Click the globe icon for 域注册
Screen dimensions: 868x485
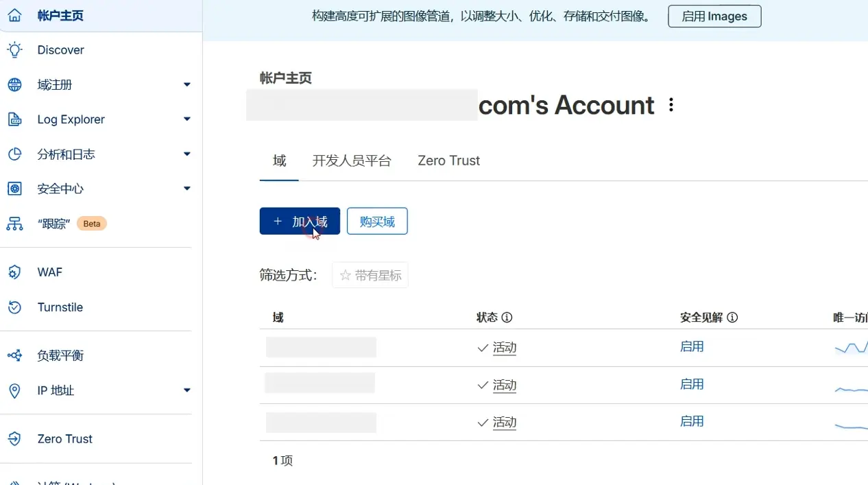pyautogui.click(x=14, y=85)
